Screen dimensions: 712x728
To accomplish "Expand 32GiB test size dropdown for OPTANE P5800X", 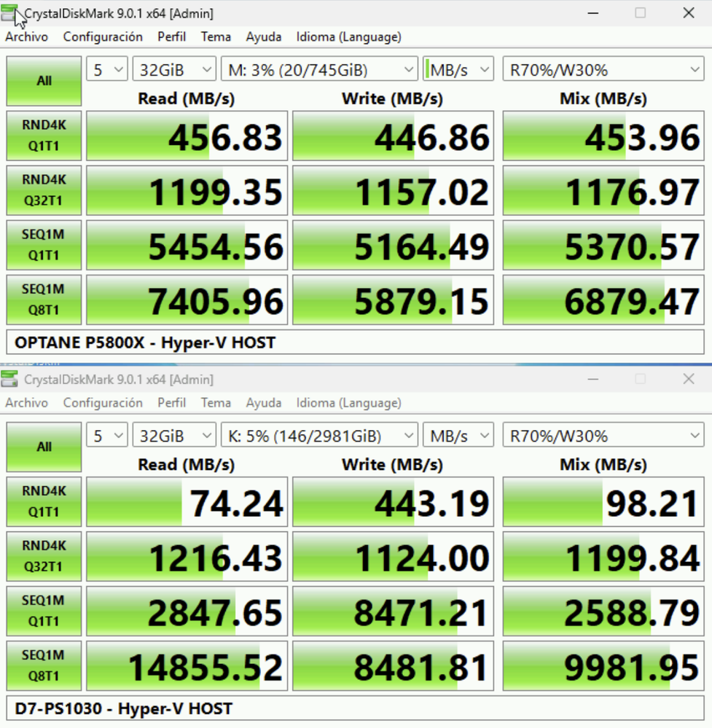I will [174, 70].
